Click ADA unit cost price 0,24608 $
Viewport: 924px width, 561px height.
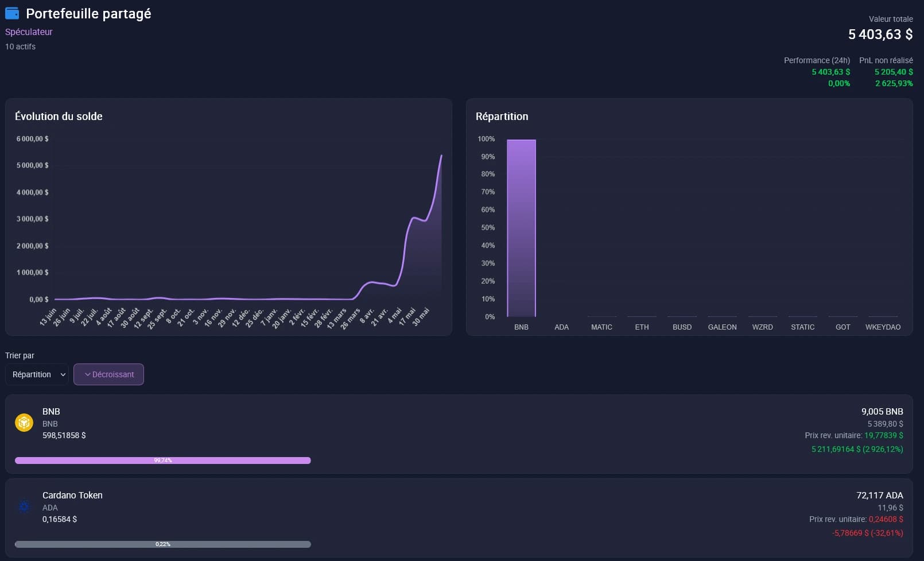click(886, 519)
